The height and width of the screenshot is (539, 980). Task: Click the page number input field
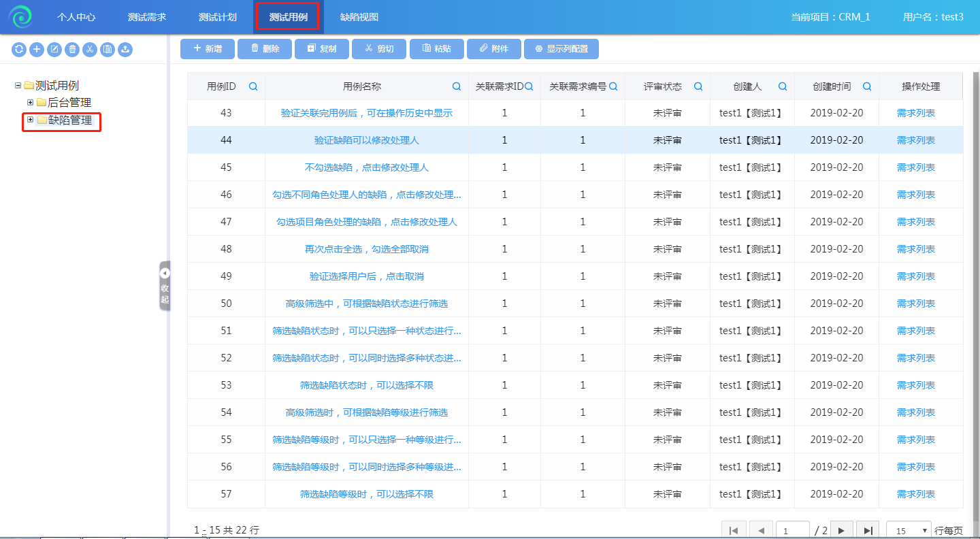click(792, 531)
